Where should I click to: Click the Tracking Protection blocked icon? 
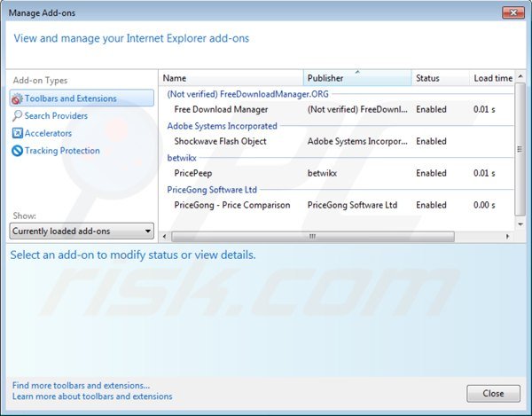[x=17, y=151]
